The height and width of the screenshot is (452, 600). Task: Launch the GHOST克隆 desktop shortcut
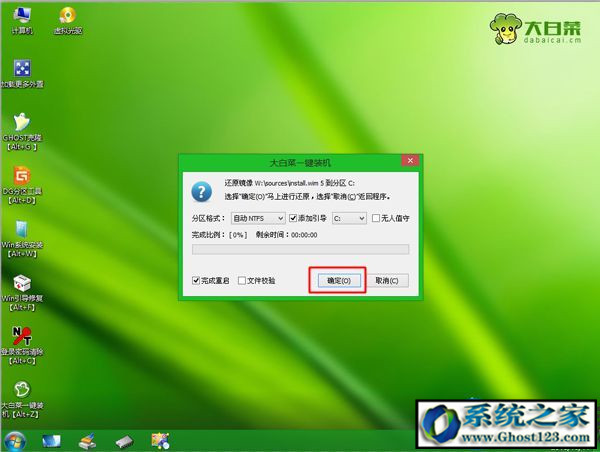point(21,124)
